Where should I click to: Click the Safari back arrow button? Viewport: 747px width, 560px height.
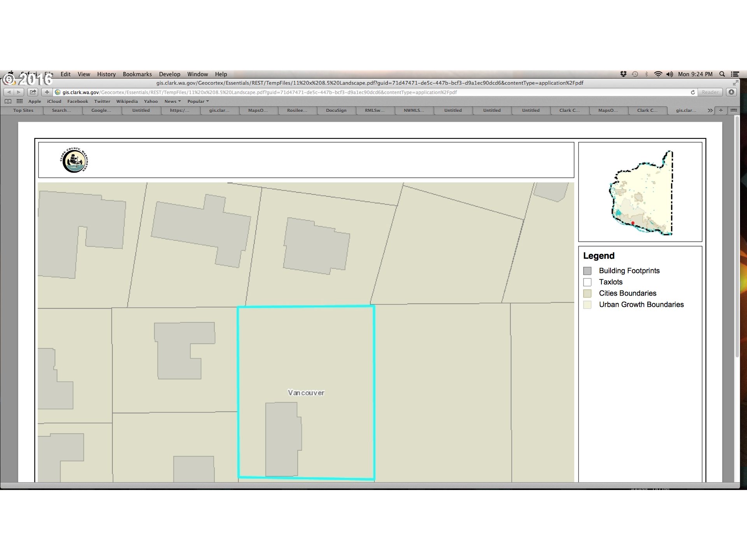click(9, 92)
